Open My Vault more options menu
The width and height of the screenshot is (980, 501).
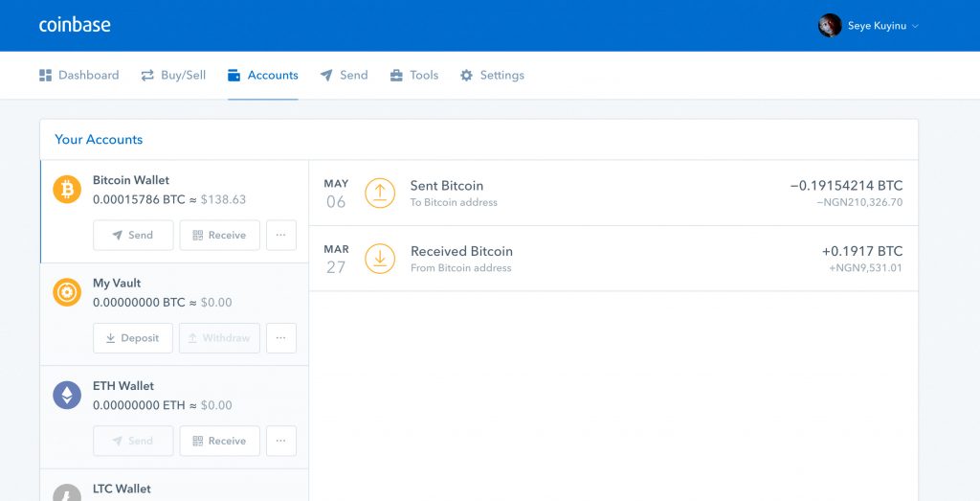281,338
